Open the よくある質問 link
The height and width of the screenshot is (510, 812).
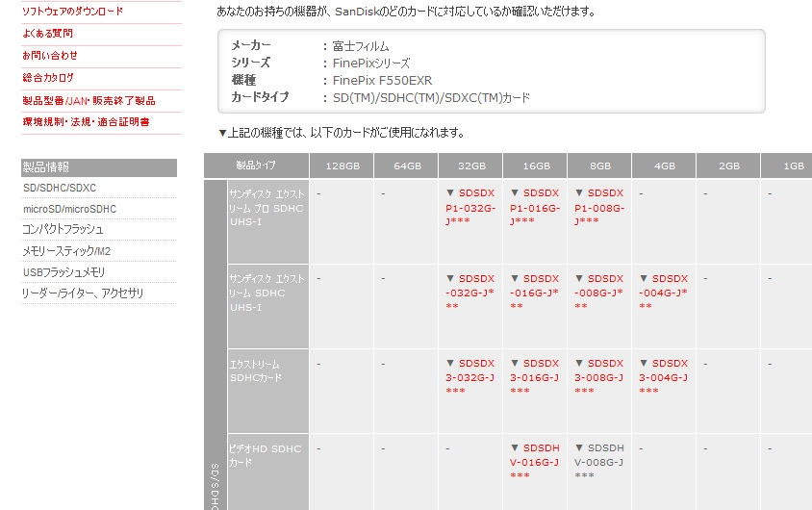tap(47, 33)
